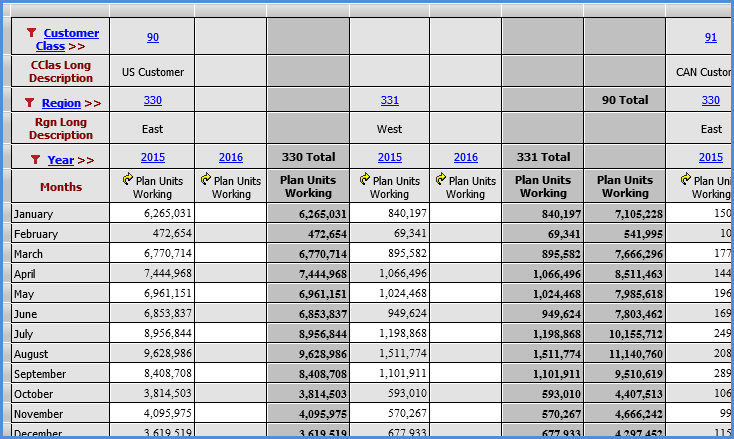
Task: Click Plan Units icon in West 2016 column
Action: pos(443,180)
